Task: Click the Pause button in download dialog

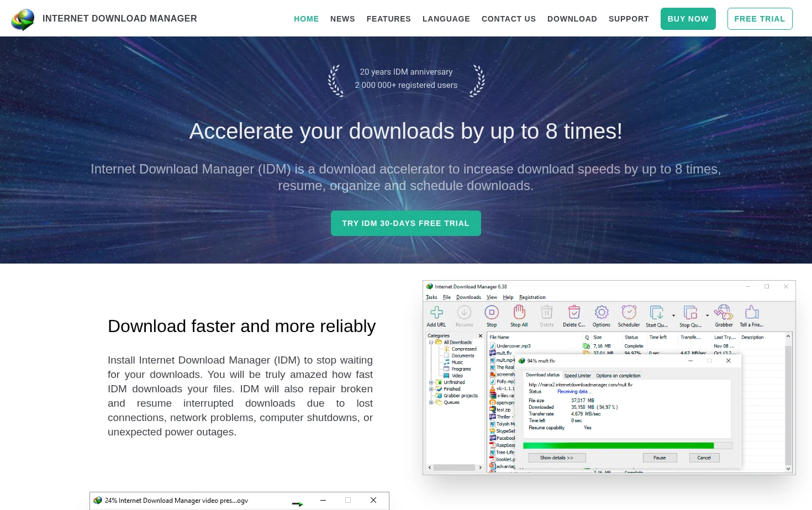Action: pos(660,458)
